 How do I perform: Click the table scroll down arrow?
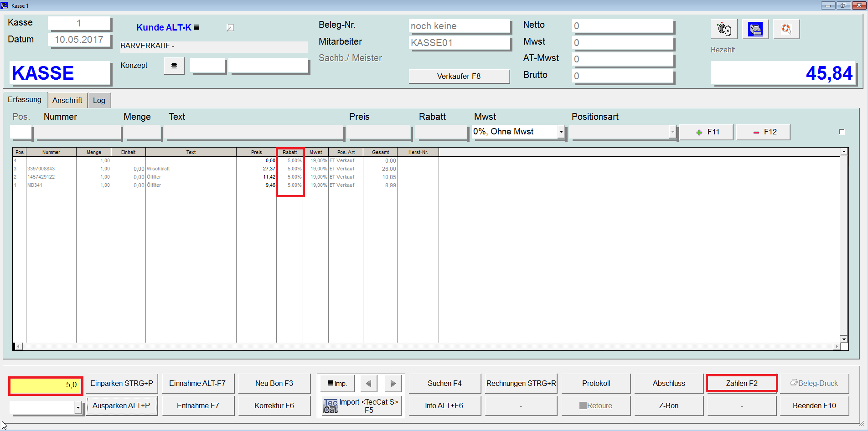click(844, 339)
